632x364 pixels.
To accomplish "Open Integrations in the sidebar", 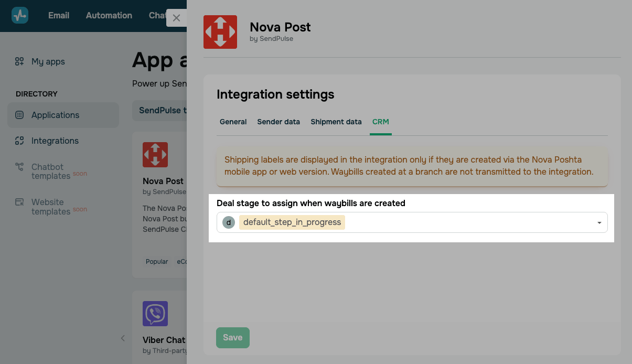I will point(55,141).
